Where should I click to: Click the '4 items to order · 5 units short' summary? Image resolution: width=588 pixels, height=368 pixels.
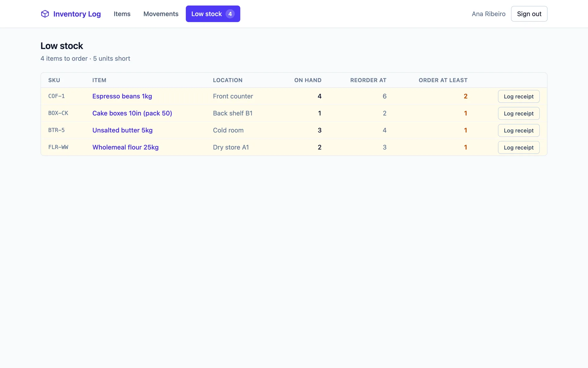click(85, 59)
